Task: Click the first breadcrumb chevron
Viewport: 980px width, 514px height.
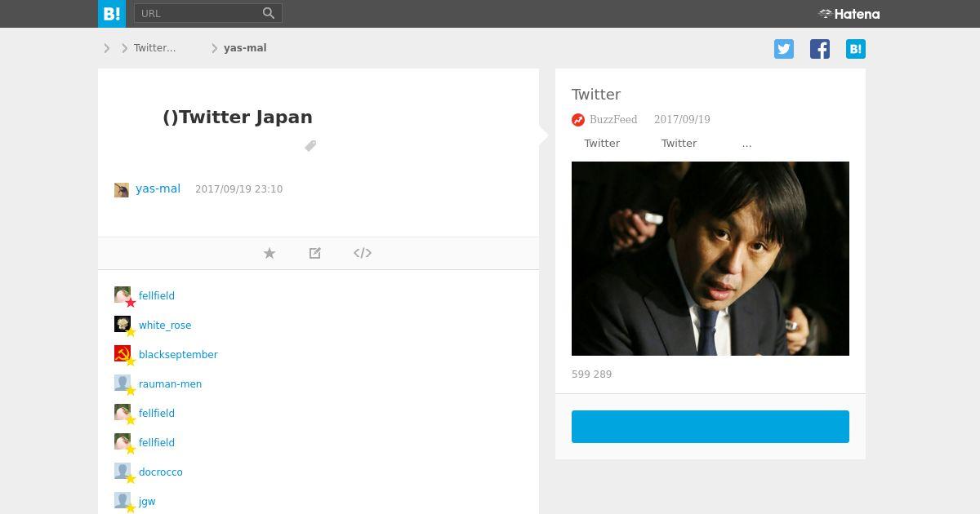Action: 107,48
